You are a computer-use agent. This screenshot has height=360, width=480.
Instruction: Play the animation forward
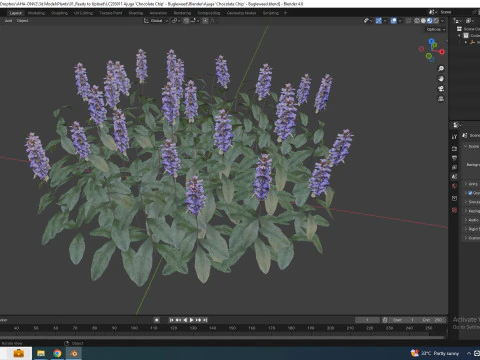[191, 320]
